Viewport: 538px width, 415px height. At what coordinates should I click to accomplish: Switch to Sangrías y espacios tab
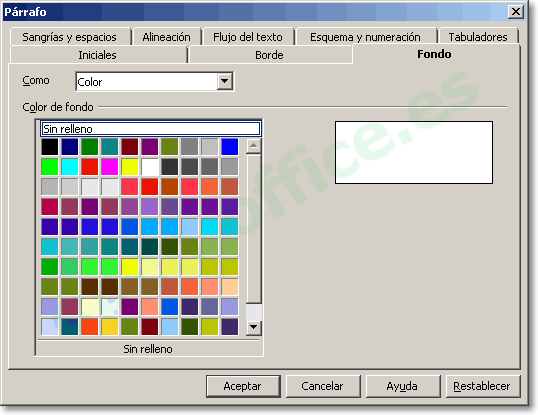pos(70,37)
